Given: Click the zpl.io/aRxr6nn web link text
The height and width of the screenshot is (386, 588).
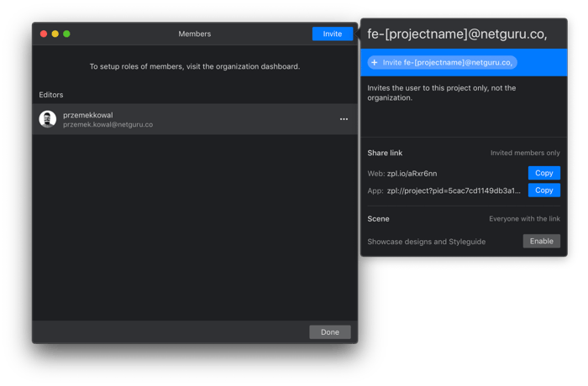Looking at the screenshot, I should tap(412, 174).
